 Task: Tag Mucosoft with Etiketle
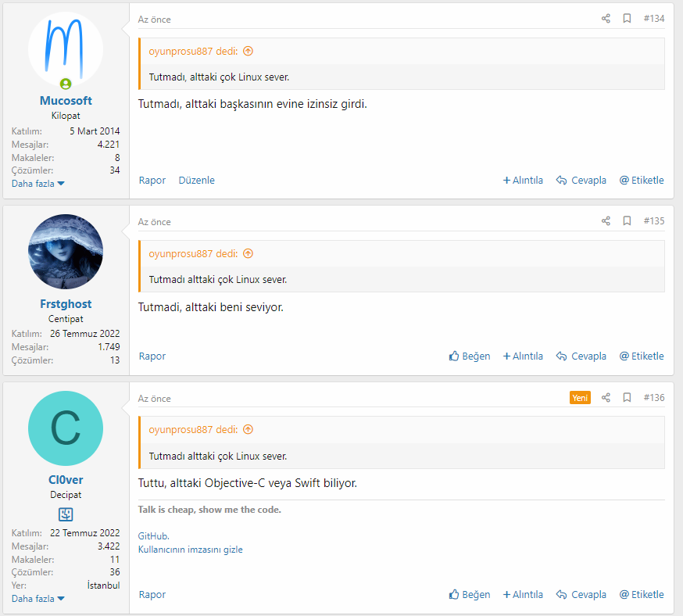(642, 180)
